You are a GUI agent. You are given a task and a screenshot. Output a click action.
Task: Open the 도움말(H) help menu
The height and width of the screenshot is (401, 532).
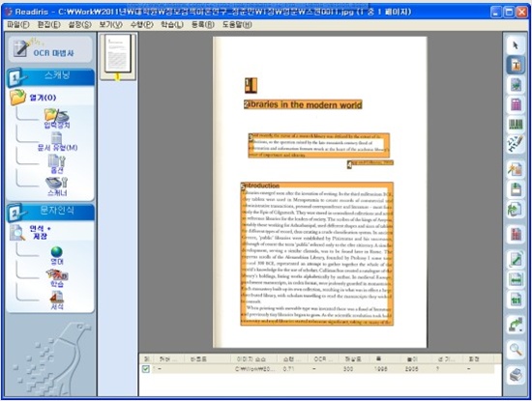tap(237, 24)
